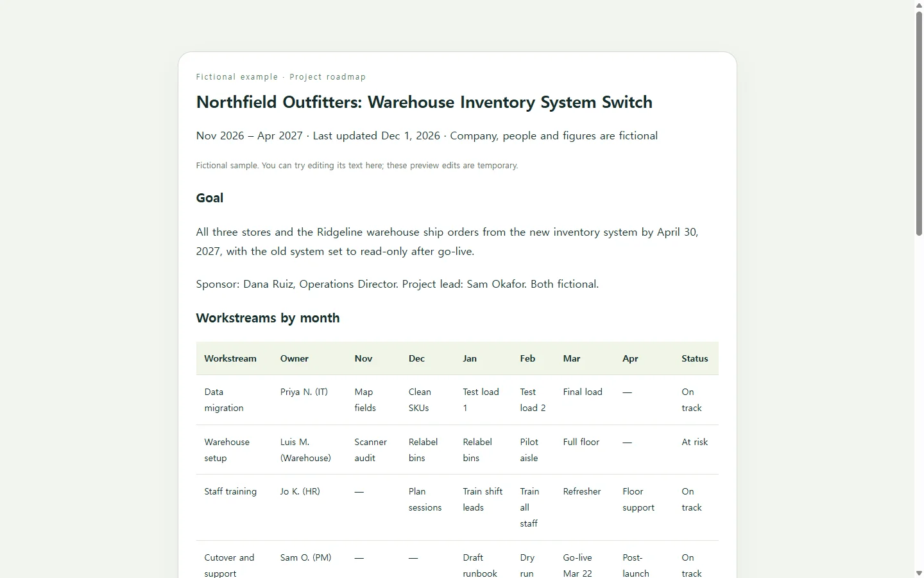Click the scroll-up arrow of the page scrollbar
The image size is (924, 578).
(x=919, y=5)
